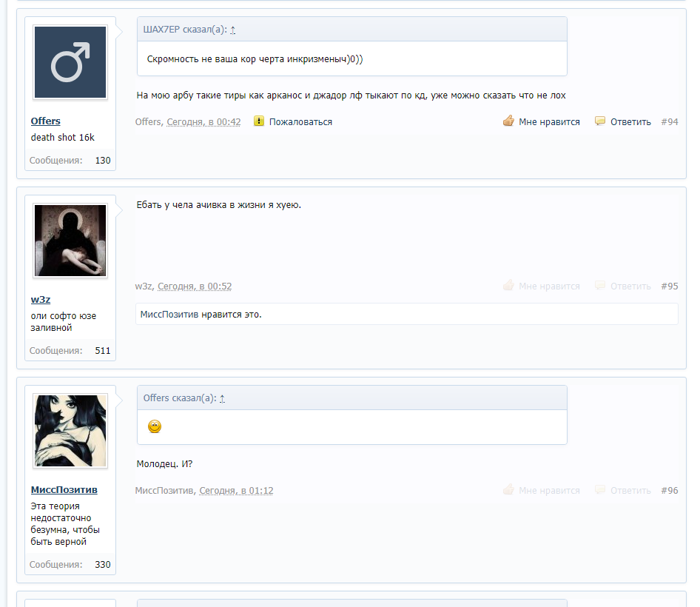The width and height of the screenshot is (700, 607).
Task: Click the up arrow in ШАХ7ЕР quote header
Action: 233,30
